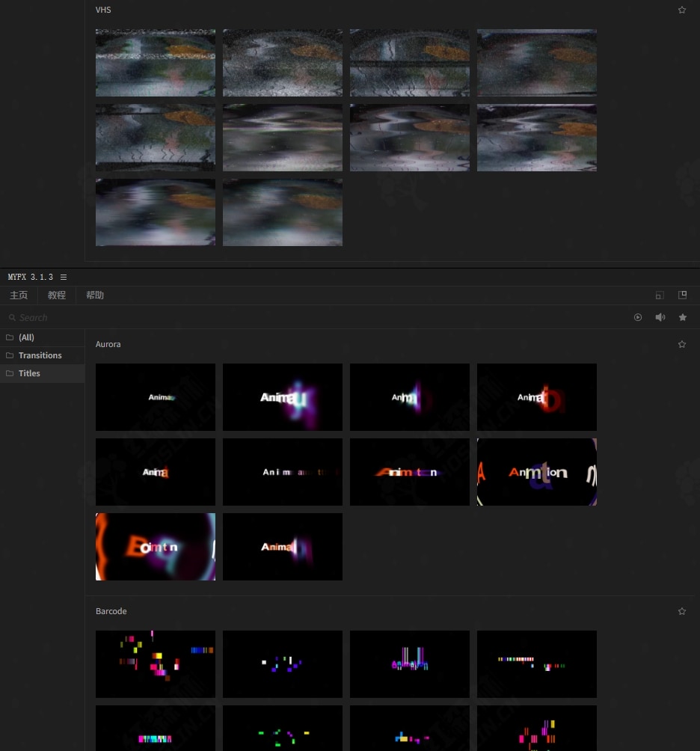The height and width of the screenshot is (751, 700).
Task: Click the Transitions folder icon
Action: (10, 355)
